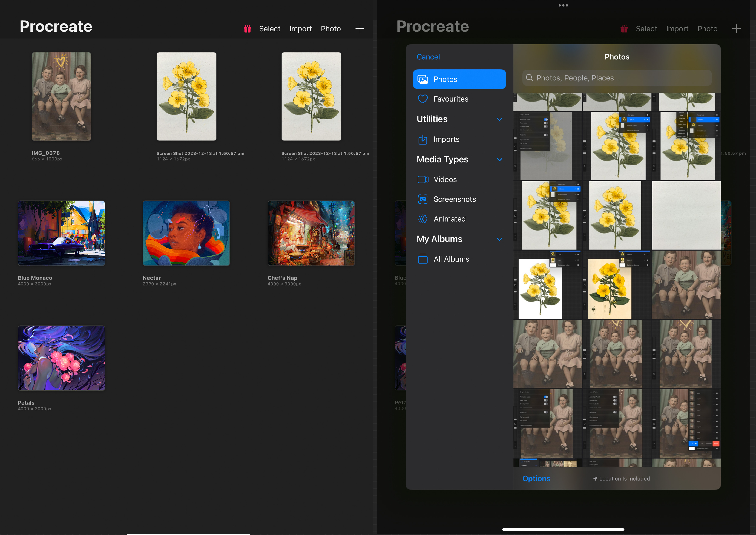Cancel the photo picker
This screenshot has height=535, width=756.
pyautogui.click(x=428, y=57)
